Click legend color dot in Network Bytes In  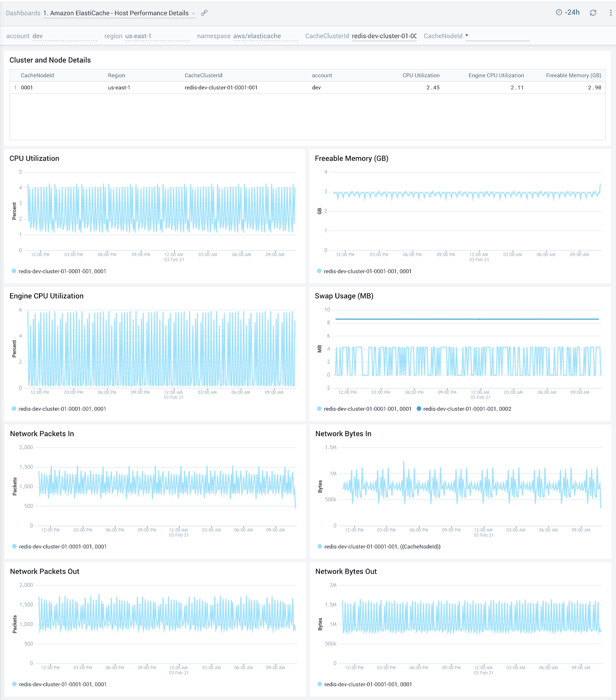click(x=320, y=546)
